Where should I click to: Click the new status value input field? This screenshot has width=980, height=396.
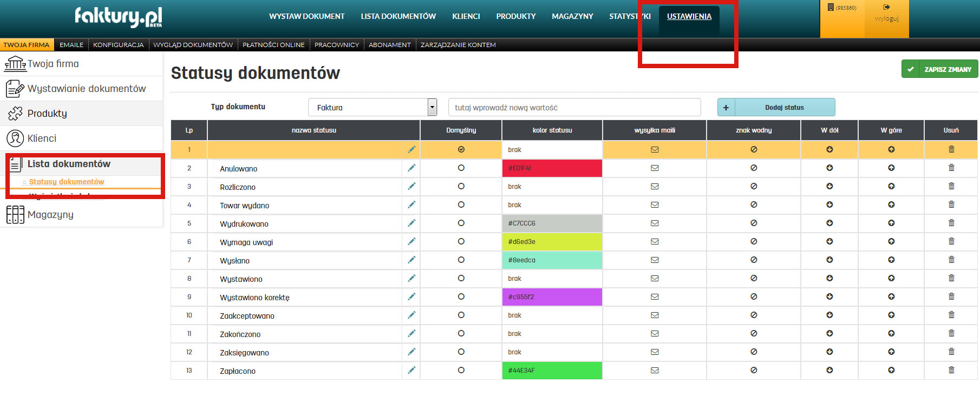574,107
